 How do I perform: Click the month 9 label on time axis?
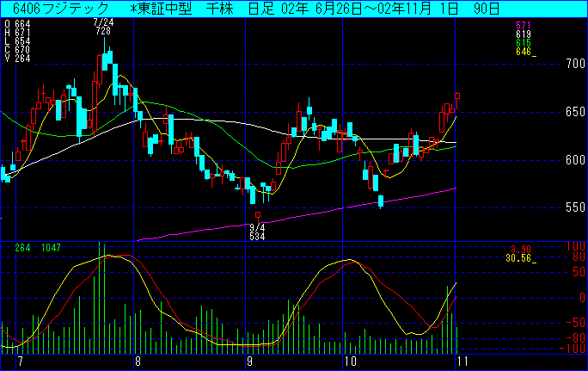250,362
